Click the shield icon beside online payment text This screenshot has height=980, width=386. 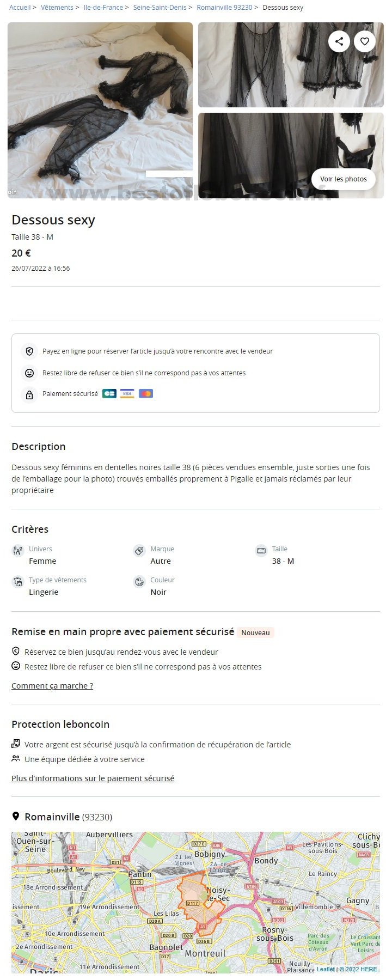click(29, 351)
